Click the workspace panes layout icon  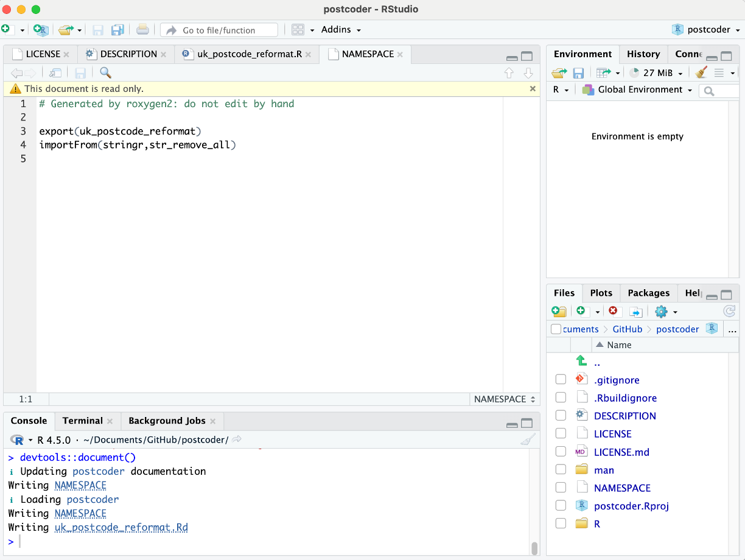(x=298, y=29)
